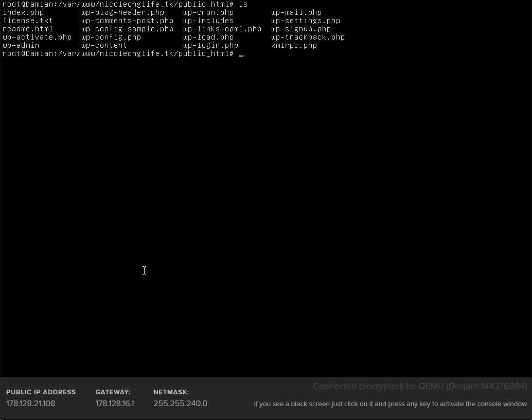Click the xmlrpc.php filename
The height and width of the screenshot is (420, 532).
(x=294, y=45)
